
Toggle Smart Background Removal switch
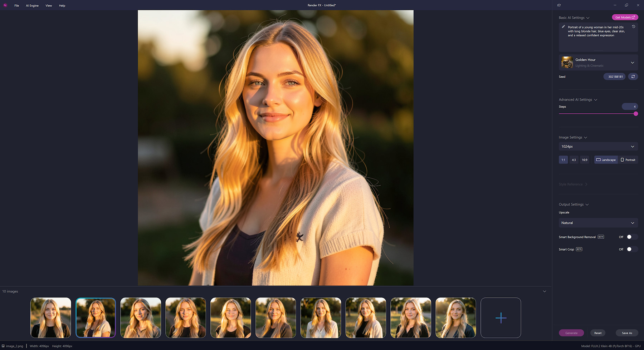[631, 237]
